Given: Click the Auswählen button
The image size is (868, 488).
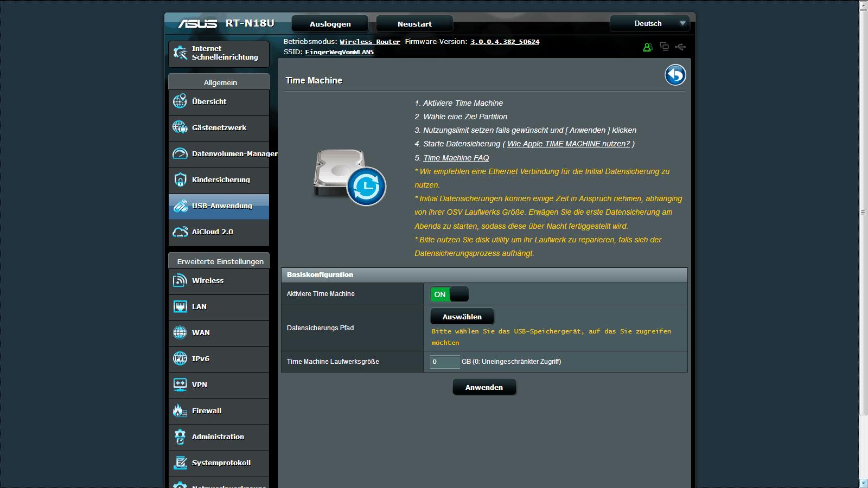Looking at the screenshot, I should tap(462, 317).
